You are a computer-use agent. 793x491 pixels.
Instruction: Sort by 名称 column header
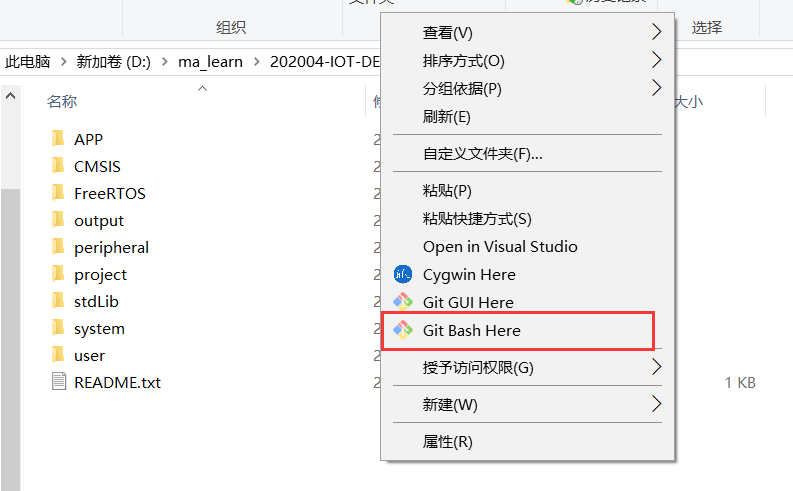click(62, 102)
